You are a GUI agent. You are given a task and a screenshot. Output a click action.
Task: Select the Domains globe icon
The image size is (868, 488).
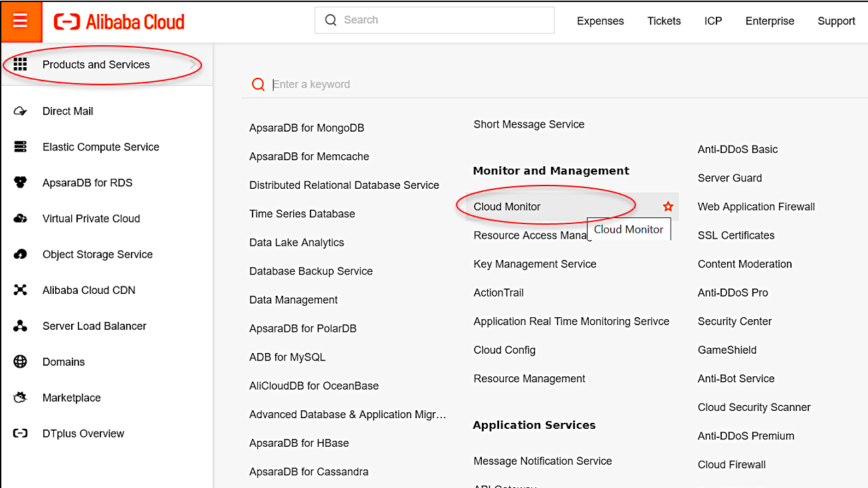coord(21,362)
